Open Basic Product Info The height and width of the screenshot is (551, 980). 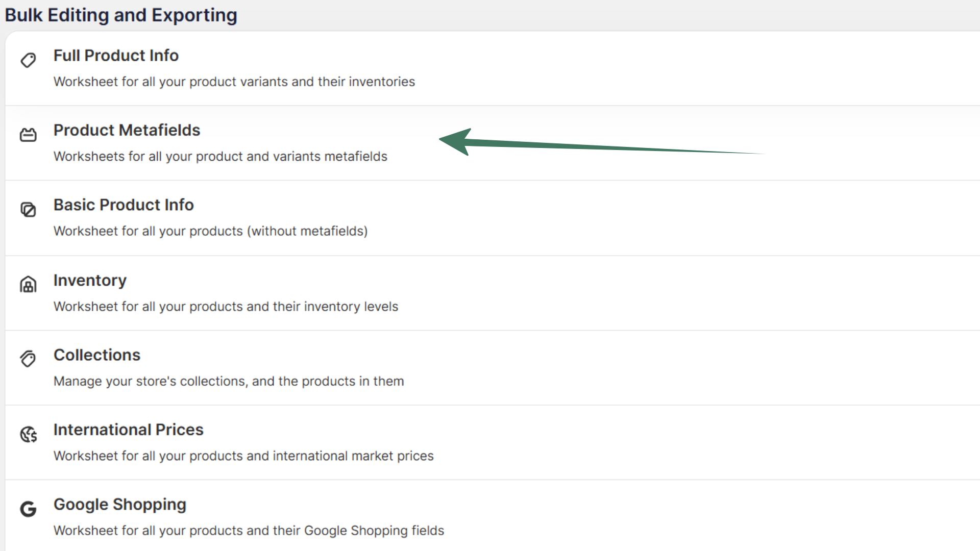(x=124, y=205)
